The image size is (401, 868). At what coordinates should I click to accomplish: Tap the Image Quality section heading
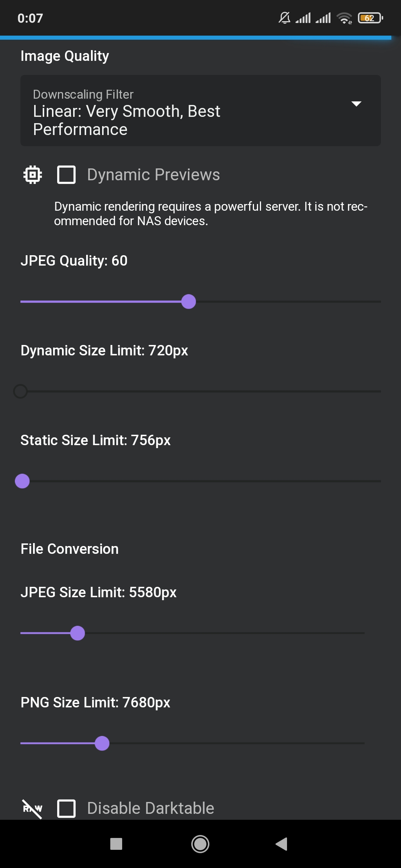coord(64,56)
